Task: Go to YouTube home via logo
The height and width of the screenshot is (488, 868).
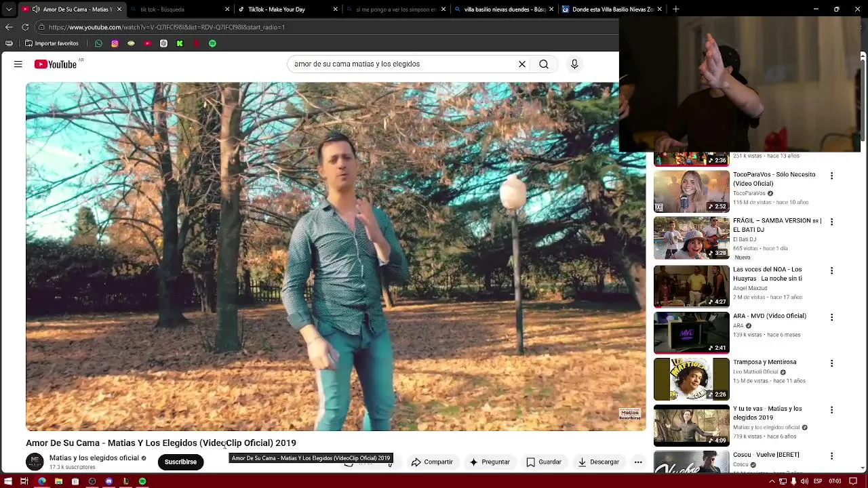Action: (56, 64)
